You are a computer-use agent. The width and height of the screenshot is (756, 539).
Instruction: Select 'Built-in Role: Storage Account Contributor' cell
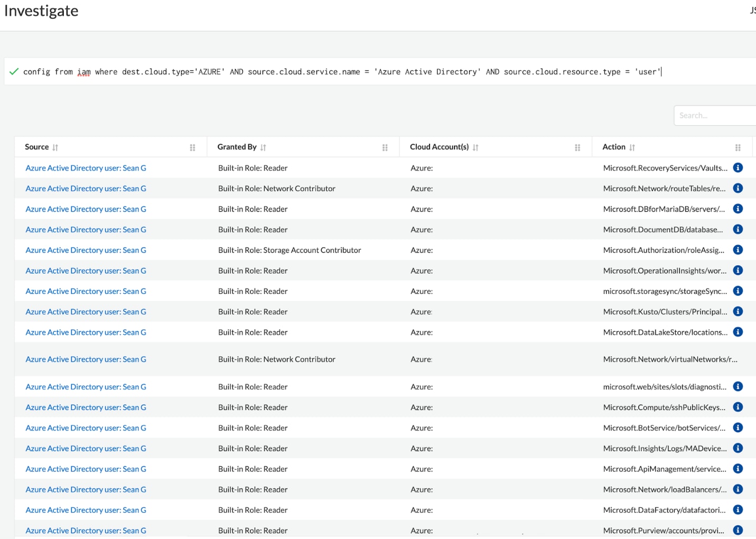tap(290, 250)
